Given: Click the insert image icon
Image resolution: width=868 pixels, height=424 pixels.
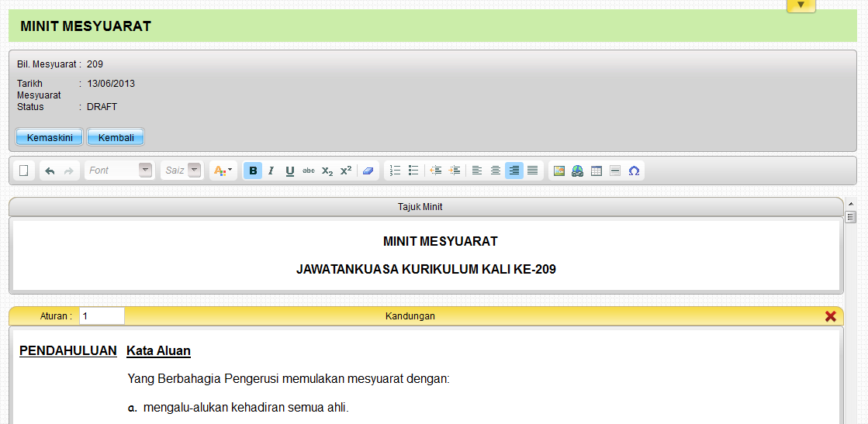Looking at the screenshot, I should point(559,171).
